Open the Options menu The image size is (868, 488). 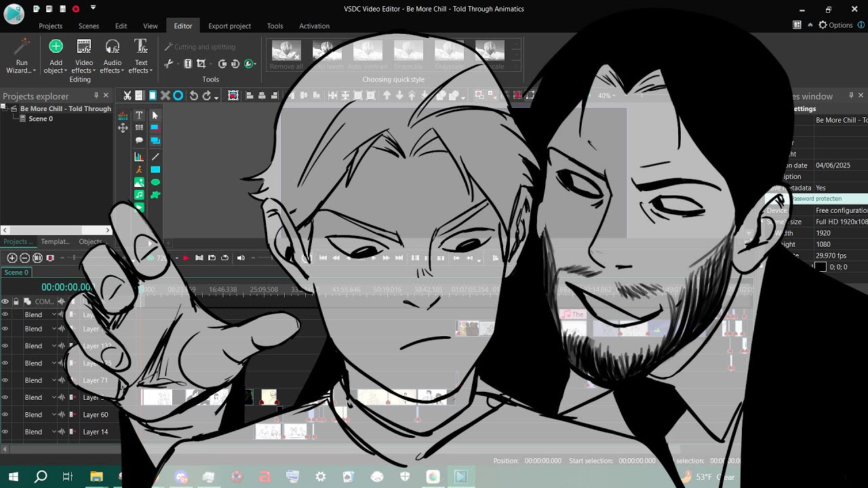tap(835, 25)
